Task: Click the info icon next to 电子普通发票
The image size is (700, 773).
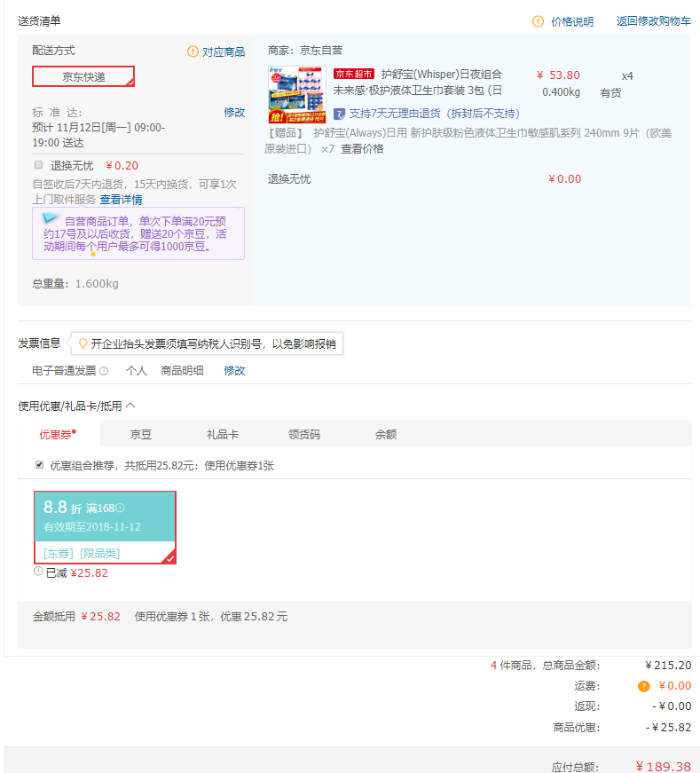Action: (104, 371)
